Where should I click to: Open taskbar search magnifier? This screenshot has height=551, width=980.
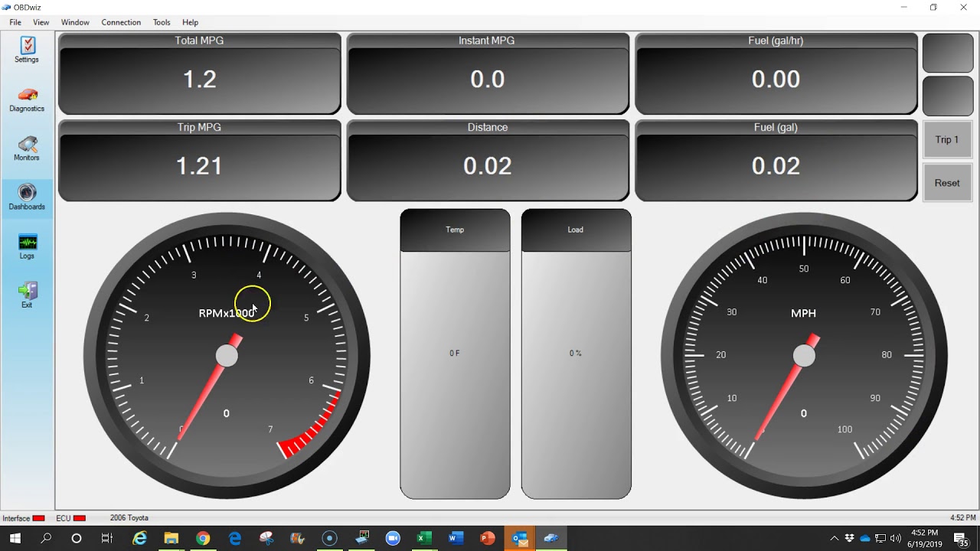tap(46, 539)
